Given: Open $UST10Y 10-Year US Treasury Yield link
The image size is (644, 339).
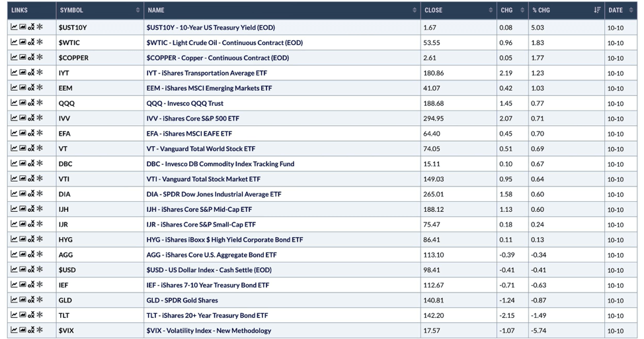Looking at the screenshot, I should [211, 28].
